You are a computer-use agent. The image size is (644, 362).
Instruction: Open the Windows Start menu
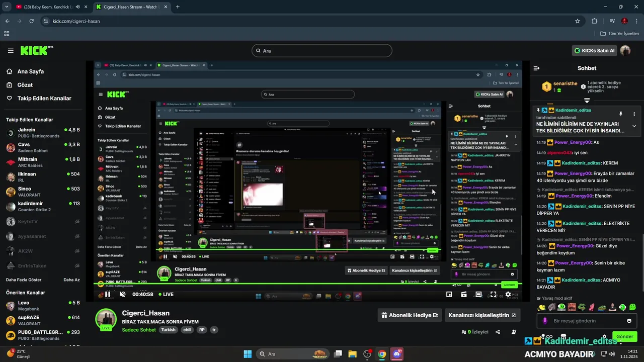click(x=248, y=354)
